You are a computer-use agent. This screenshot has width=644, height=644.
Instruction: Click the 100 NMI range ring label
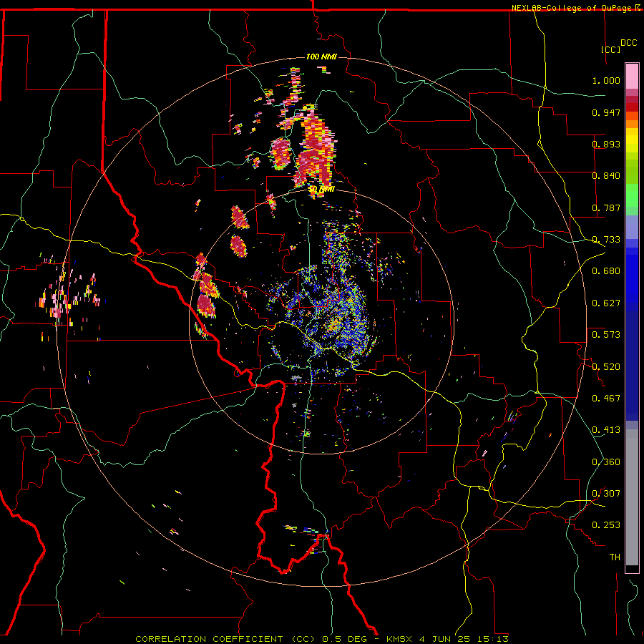[x=321, y=57]
